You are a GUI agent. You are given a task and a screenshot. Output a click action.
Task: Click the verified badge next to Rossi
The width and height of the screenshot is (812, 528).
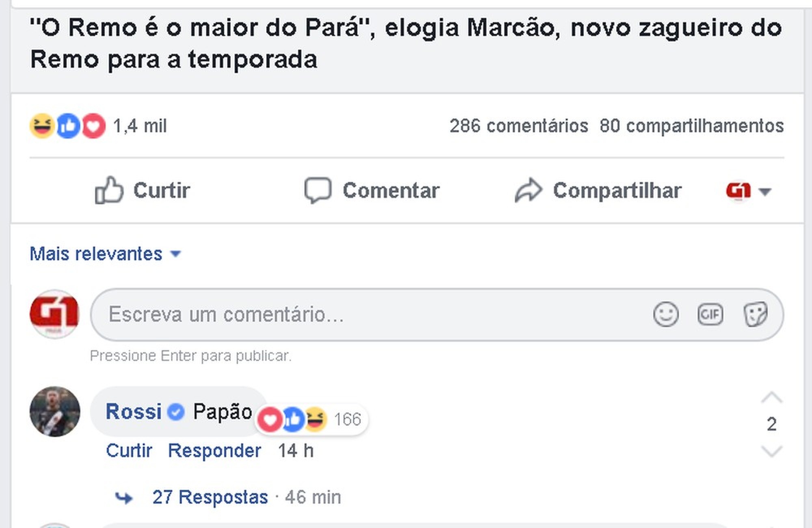point(176,412)
